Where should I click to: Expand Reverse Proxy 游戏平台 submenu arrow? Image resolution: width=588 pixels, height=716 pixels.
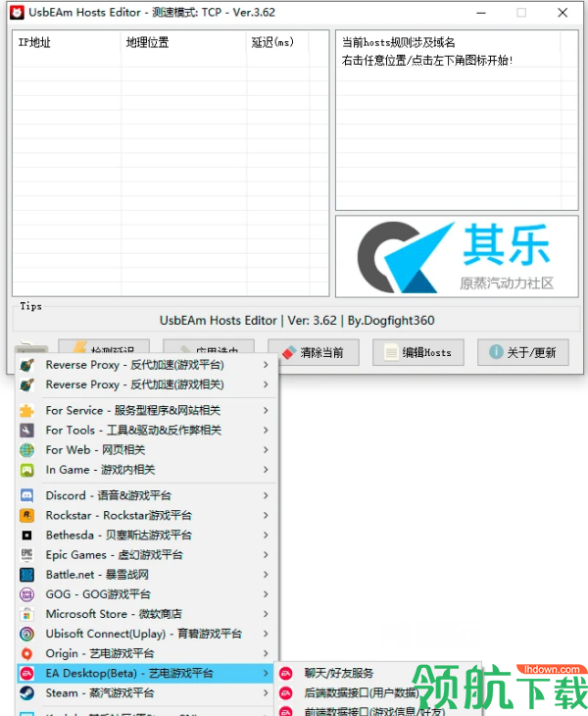(266, 365)
